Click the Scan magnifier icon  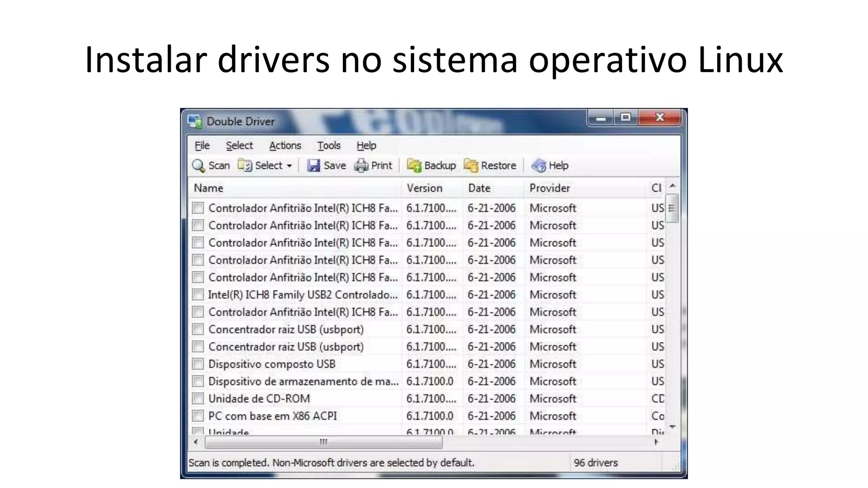[x=198, y=166]
